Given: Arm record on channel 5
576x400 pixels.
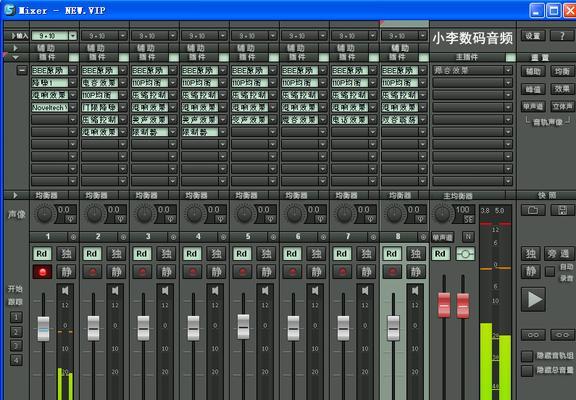Looking at the screenshot, I should tap(242, 272).
